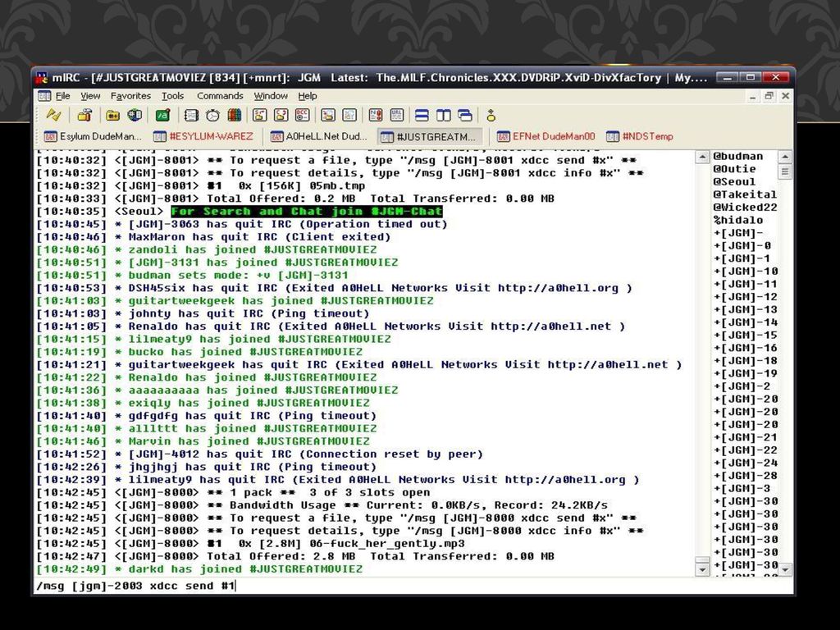This screenshot has width=840, height=630.
Task: Select +[JGM]-10 in nick list
Action: pyautogui.click(x=745, y=271)
